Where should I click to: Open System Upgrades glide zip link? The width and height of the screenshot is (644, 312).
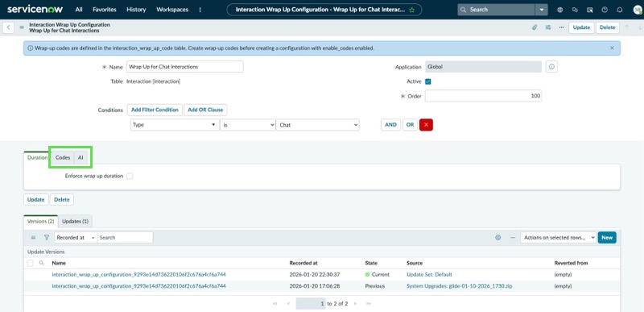(460, 286)
